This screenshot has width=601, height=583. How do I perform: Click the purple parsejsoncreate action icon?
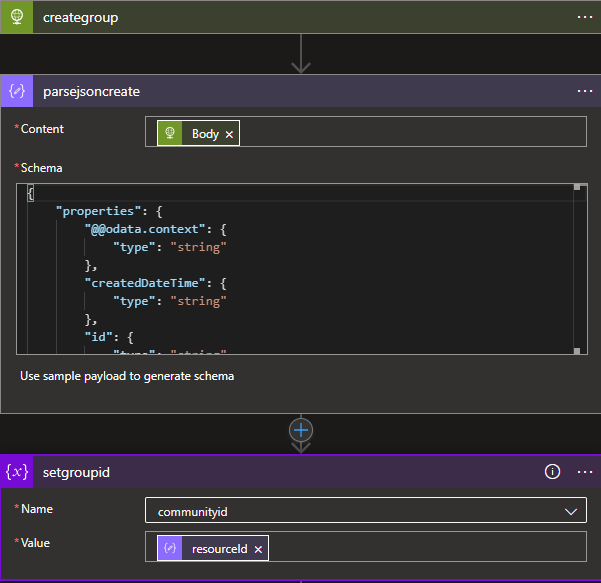click(17, 91)
